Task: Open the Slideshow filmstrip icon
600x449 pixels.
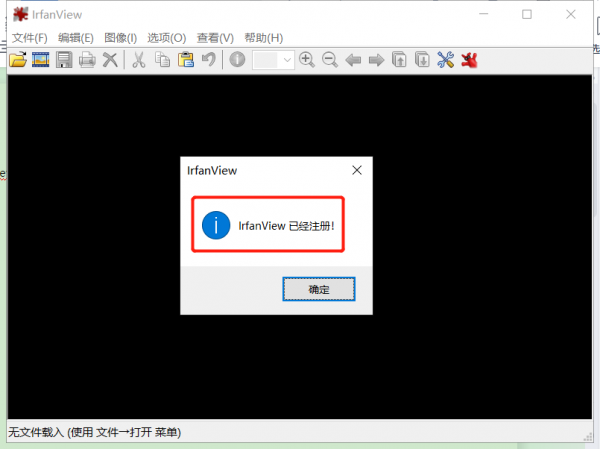Action: (x=41, y=60)
